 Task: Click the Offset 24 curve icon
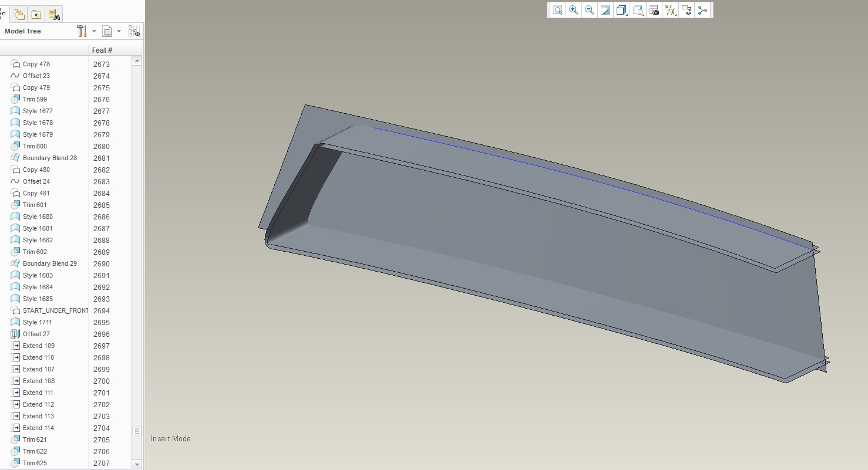click(x=15, y=181)
